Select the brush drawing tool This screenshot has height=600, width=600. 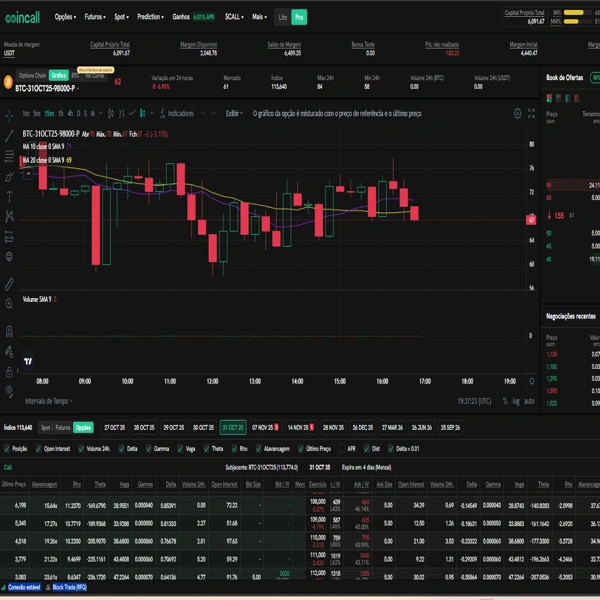tap(9, 176)
